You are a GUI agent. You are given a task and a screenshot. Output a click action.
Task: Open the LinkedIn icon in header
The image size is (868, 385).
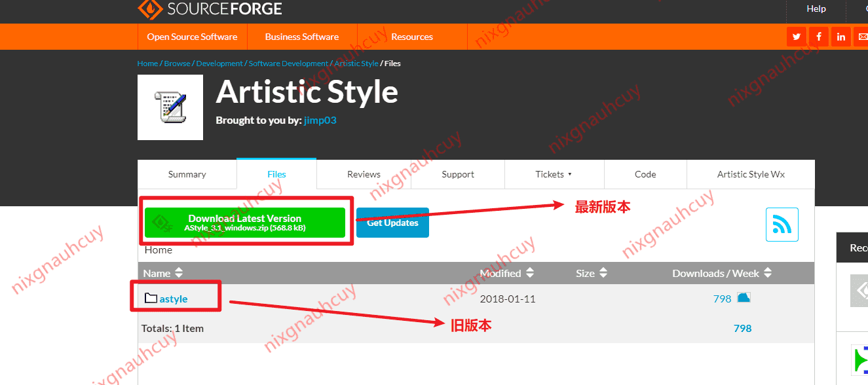pyautogui.click(x=841, y=37)
